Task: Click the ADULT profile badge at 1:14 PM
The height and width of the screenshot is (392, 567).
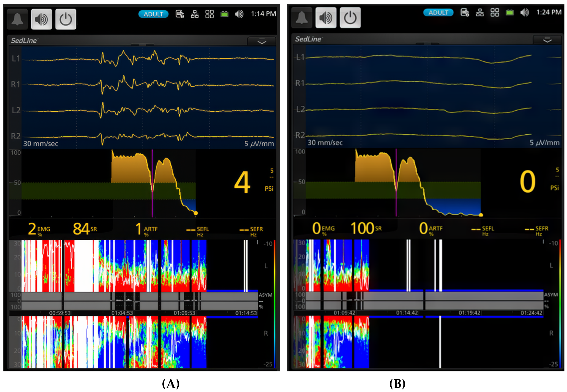Action: click(x=153, y=14)
